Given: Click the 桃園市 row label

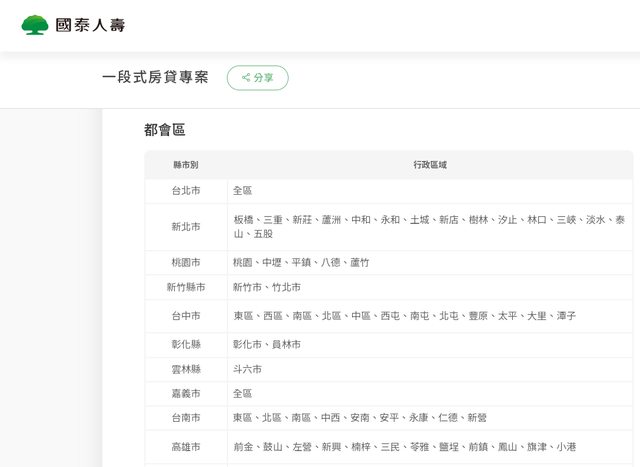Looking at the screenshot, I should 186,262.
